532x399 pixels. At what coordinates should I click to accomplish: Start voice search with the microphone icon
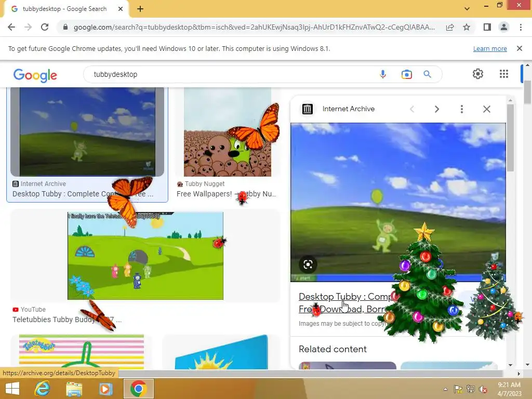coord(383,74)
